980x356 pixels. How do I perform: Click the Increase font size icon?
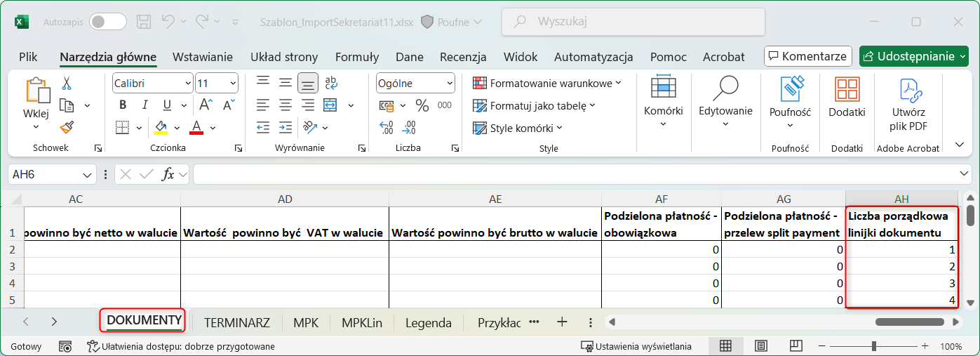206,105
